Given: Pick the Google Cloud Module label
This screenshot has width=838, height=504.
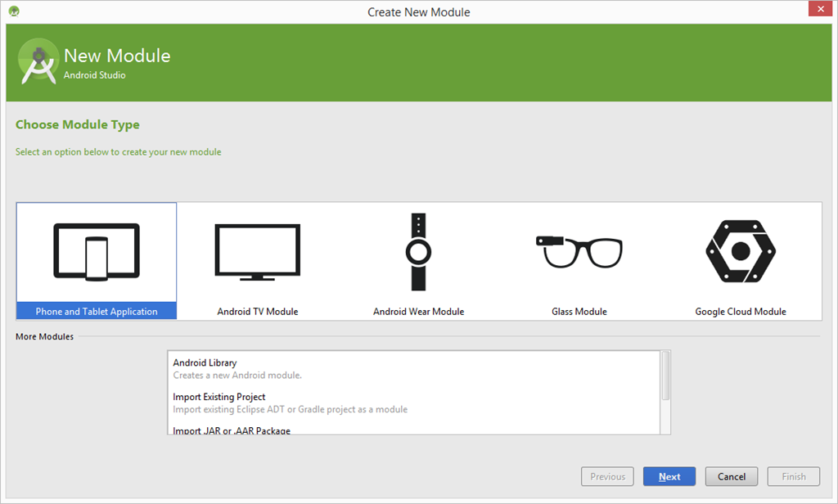Looking at the screenshot, I should pyautogui.click(x=740, y=312).
